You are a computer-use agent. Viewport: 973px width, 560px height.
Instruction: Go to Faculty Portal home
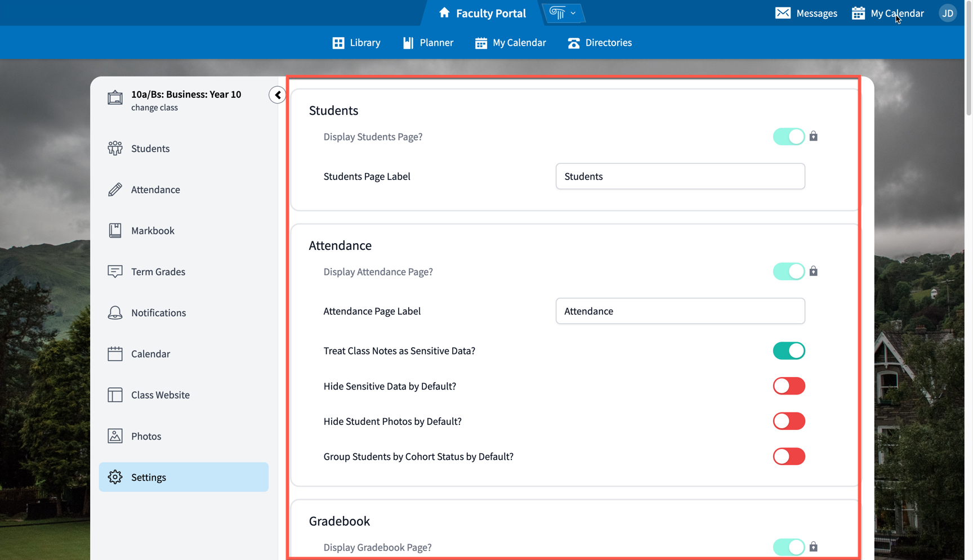[482, 12]
